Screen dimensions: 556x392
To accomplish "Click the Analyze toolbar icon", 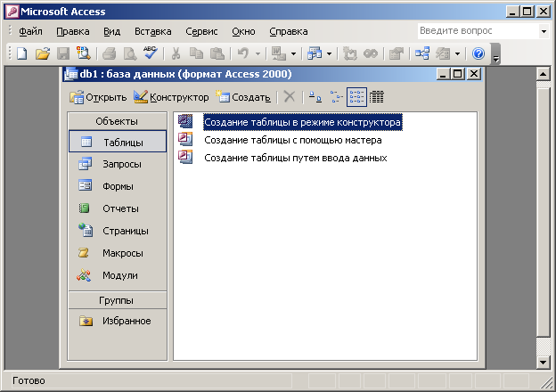I will (315, 53).
